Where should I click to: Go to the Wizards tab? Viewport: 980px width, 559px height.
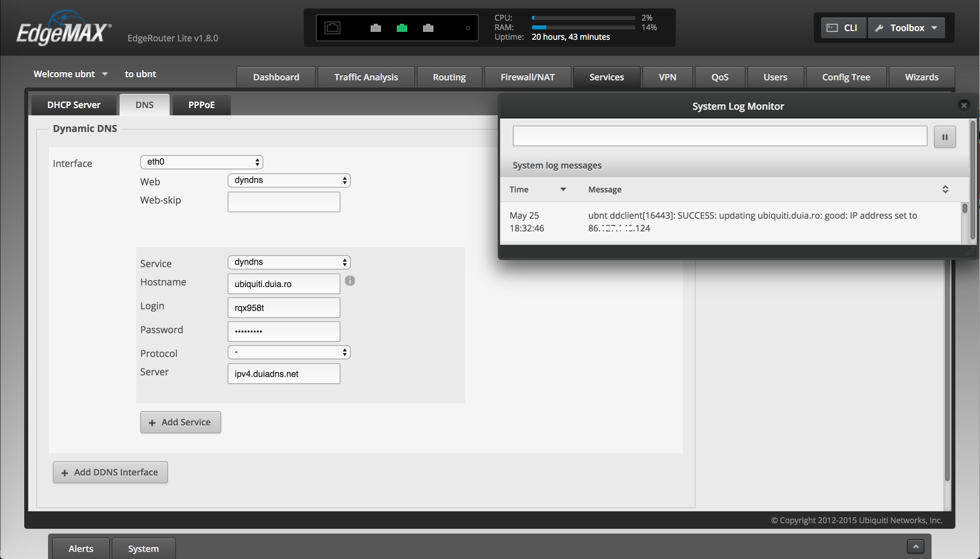click(922, 77)
